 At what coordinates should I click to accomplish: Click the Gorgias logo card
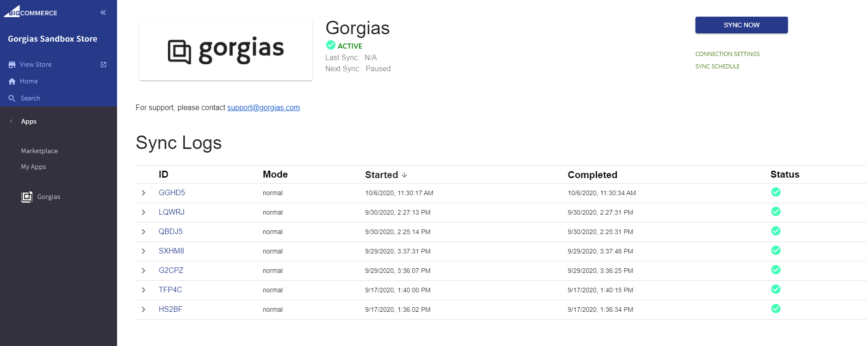226,50
